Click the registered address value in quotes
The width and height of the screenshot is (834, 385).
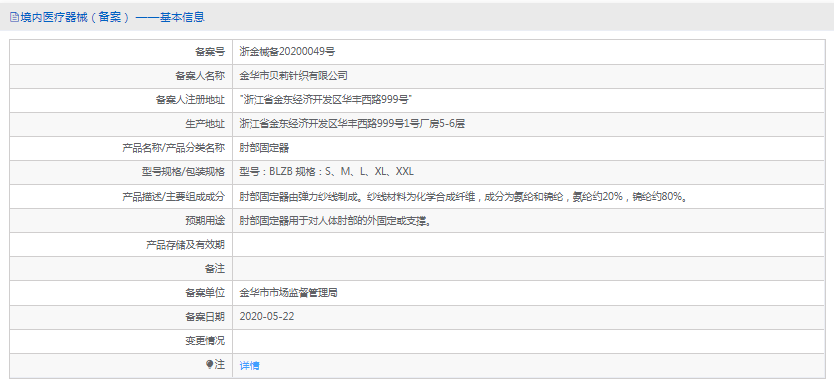[327, 99]
